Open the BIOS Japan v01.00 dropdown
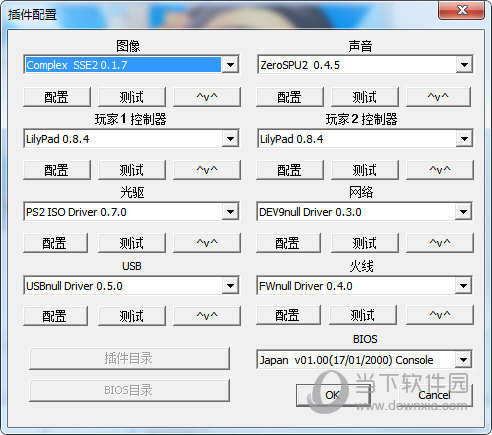Screen dimensions: 492x435 click(x=463, y=359)
